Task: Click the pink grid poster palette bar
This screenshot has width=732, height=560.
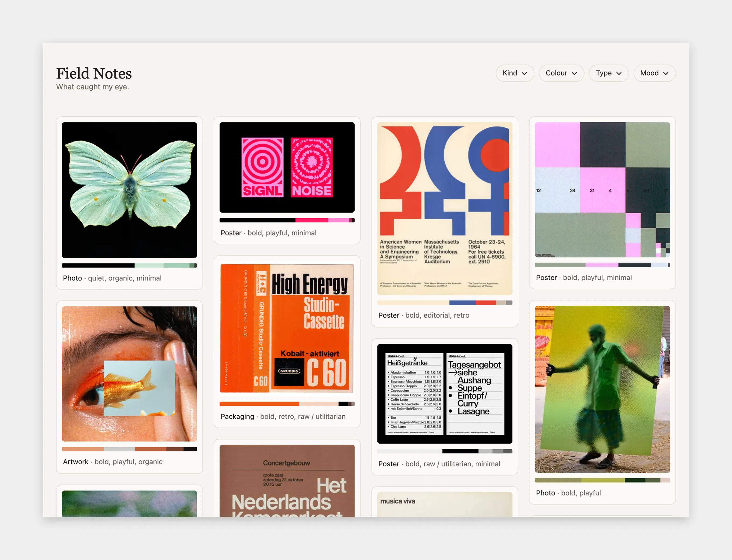Action: tap(602, 265)
